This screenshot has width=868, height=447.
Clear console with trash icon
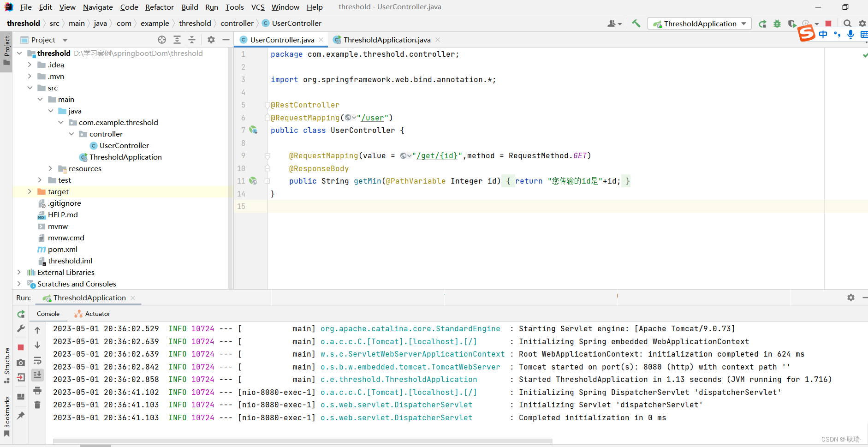pos(37,405)
